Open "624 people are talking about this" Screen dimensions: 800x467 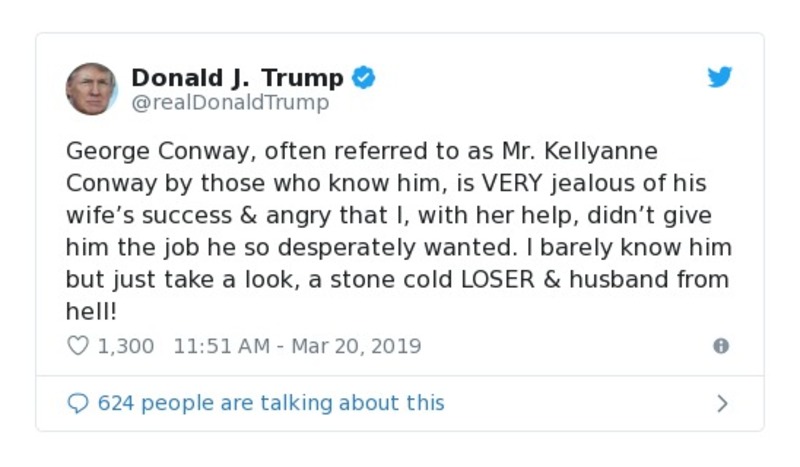pyautogui.click(x=270, y=403)
